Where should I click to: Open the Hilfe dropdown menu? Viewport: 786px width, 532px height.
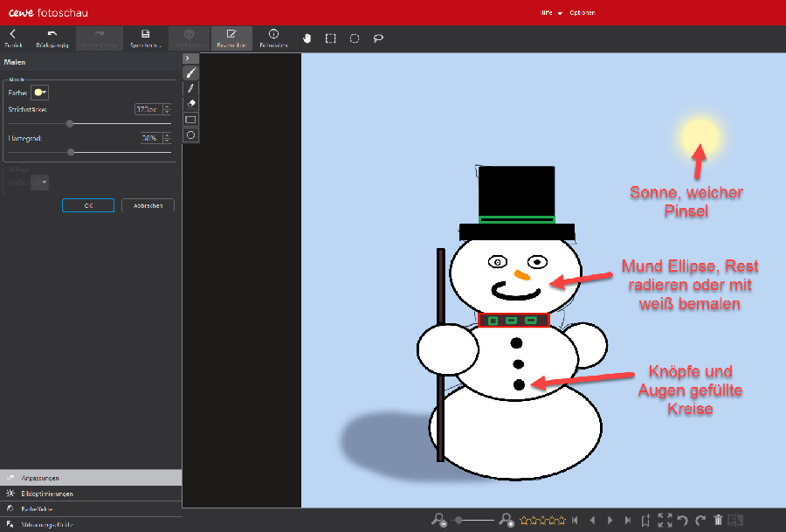point(550,13)
